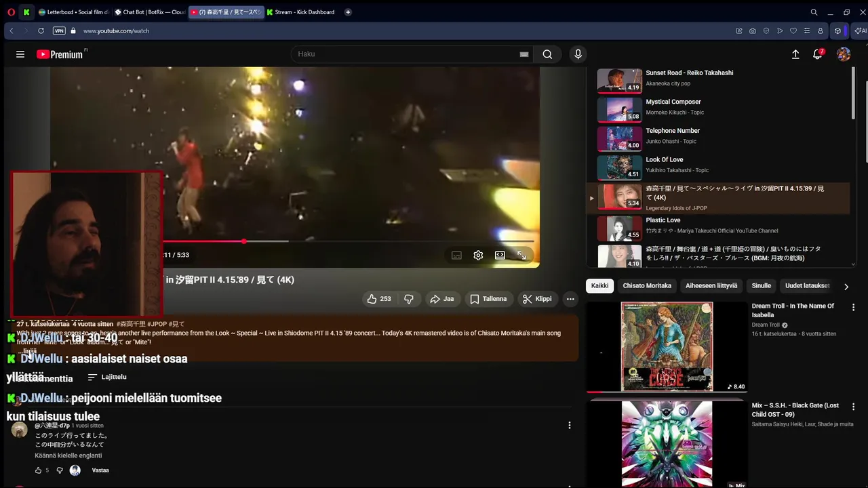Select the Chisato Moritaka filter chip

point(647,286)
